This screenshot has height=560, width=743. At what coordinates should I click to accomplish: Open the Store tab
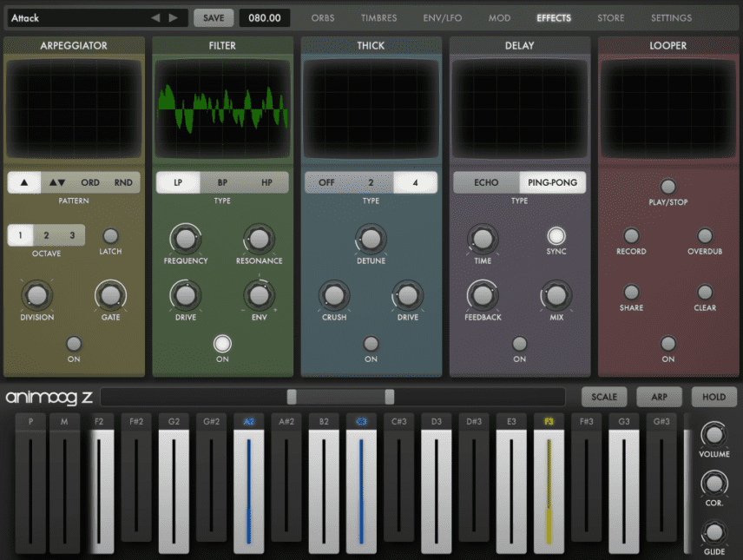coord(611,18)
